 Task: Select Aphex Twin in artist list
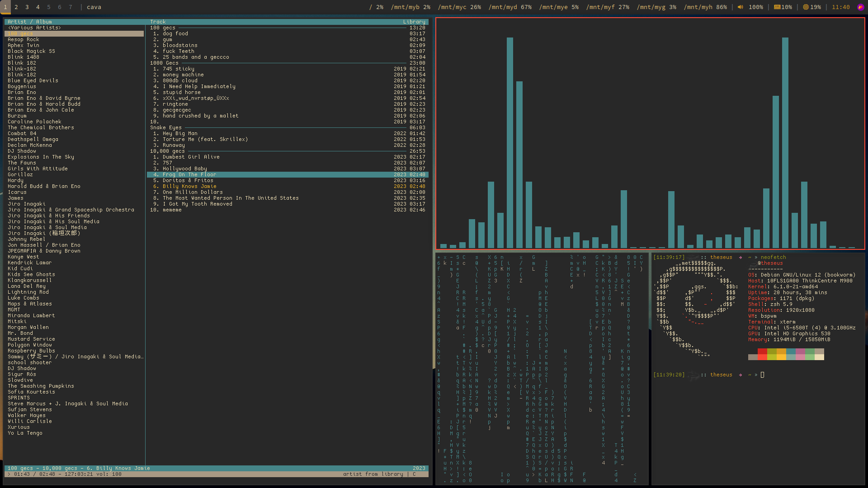point(24,45)
